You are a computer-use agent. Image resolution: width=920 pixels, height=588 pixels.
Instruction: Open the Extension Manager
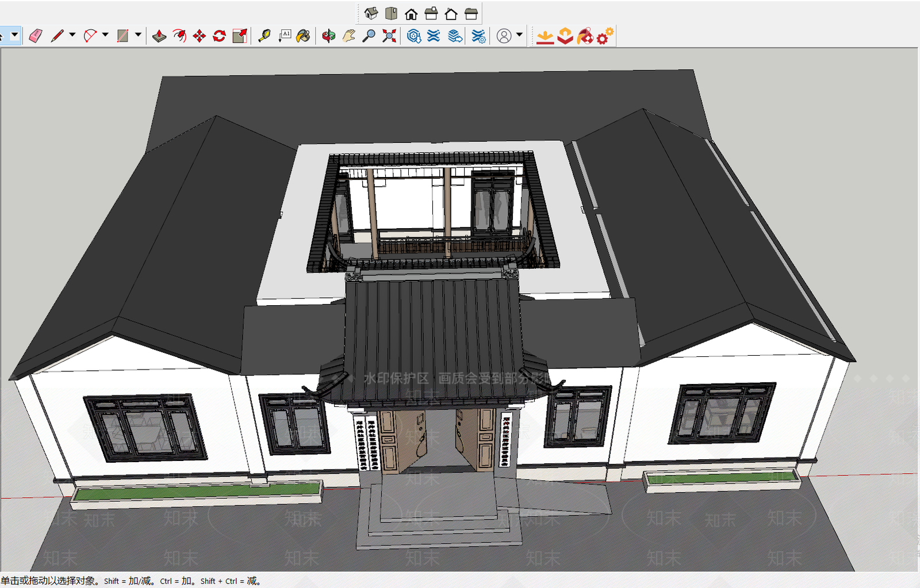pos(478,36)
